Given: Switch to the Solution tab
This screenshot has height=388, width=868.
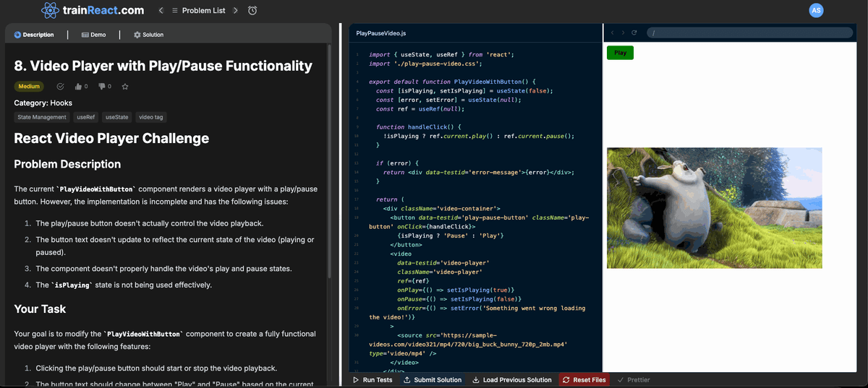Looking at the screenshot, I should click(x=148, y=35).
